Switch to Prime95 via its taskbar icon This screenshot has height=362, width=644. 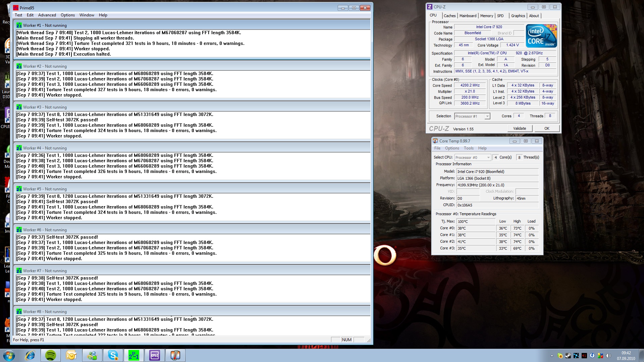134,355
